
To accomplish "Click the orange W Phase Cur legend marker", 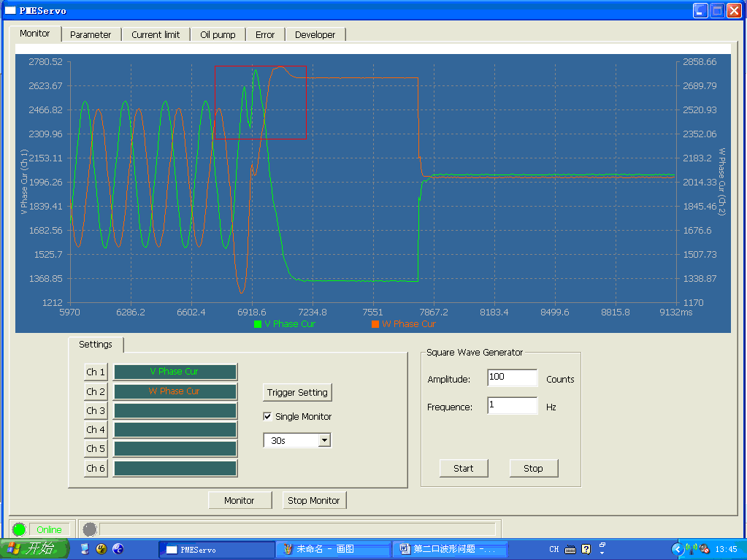I will tap(375, 323).
